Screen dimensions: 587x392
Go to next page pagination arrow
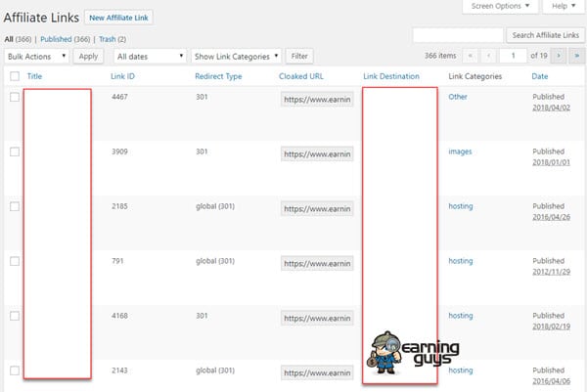pyautogui.click(x=559, y=56)
